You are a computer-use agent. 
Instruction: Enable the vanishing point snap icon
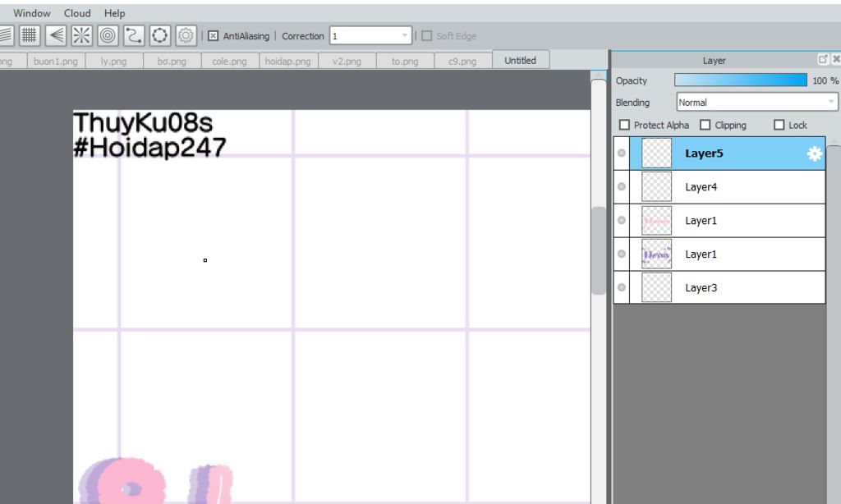click(x=55, y=36)
